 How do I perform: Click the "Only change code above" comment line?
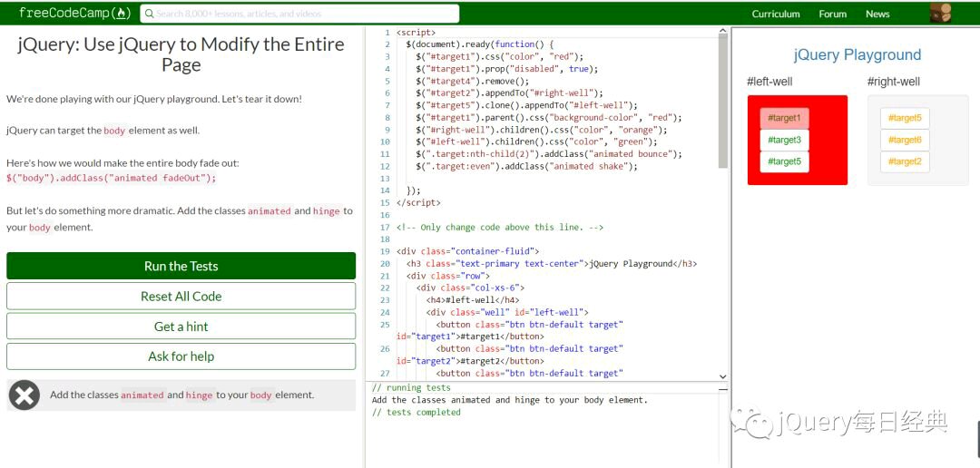pyautogui.click(x=500, y=228)
